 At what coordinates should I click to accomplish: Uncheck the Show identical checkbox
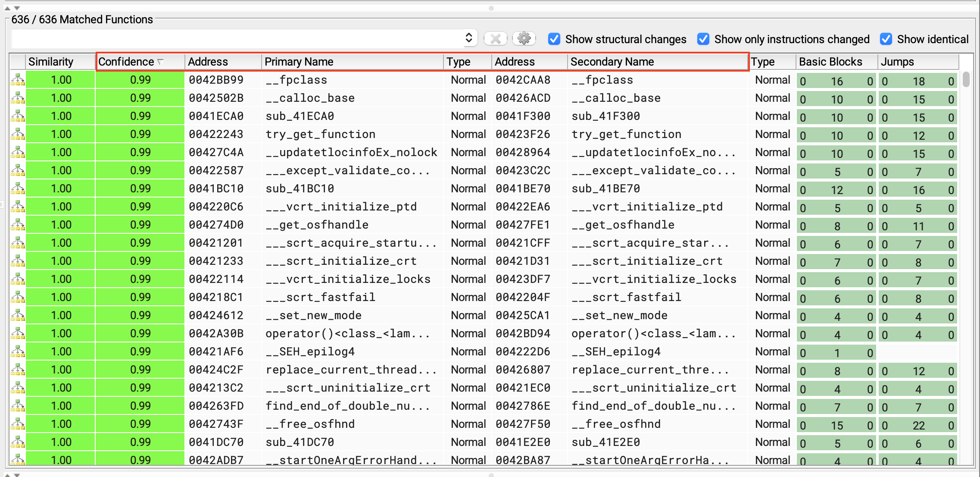coord(886,39)
